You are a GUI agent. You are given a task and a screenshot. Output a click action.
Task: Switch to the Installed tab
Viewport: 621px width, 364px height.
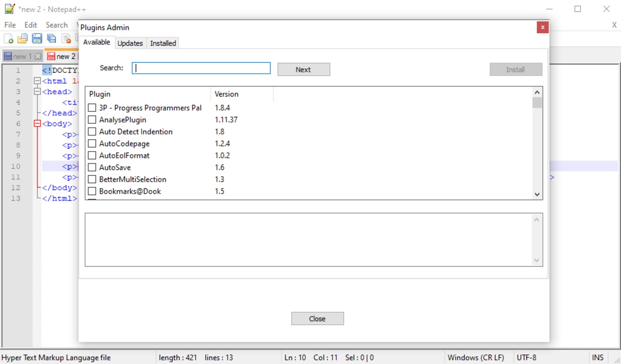pyautogui.click(x=163, y=43)
